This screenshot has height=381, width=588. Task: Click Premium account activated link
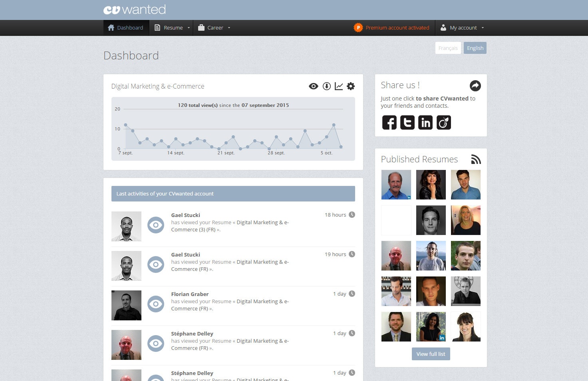point(397,28)
